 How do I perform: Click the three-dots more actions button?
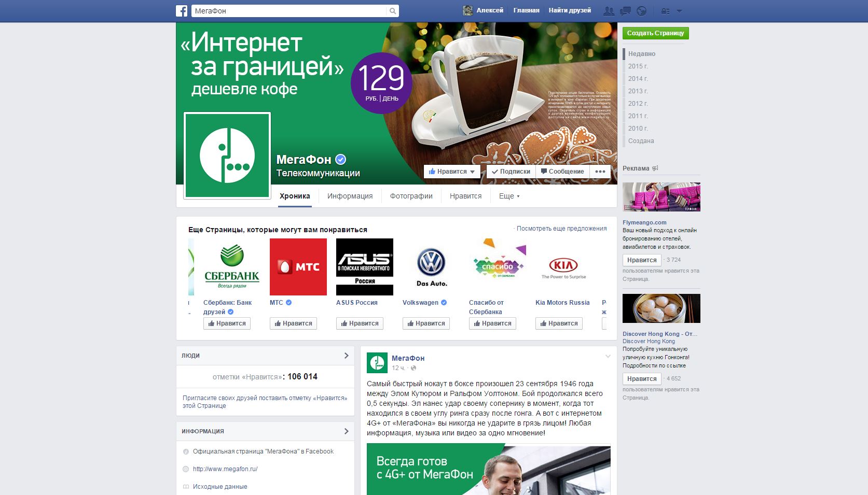pos(600,172)
